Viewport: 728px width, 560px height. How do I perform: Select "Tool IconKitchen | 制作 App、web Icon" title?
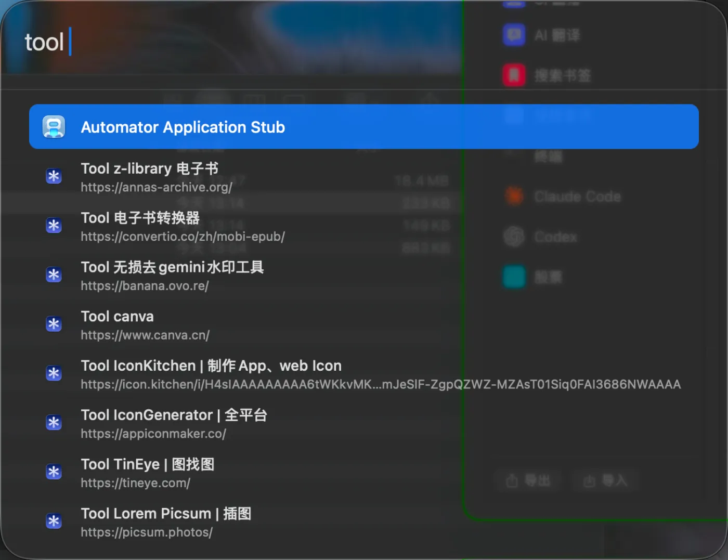coord(211,366)
